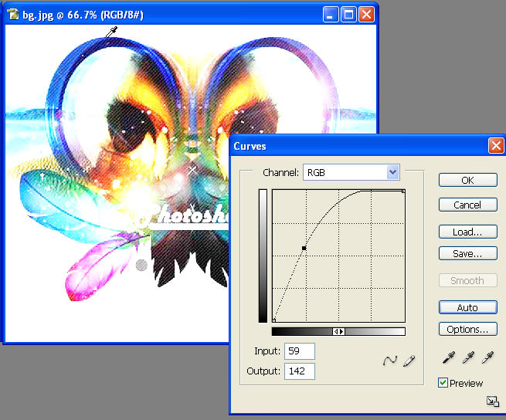Open curve Options... dialog
Image resolution: width=506 pixels, height=420 pixels.
tap(467, 330)
